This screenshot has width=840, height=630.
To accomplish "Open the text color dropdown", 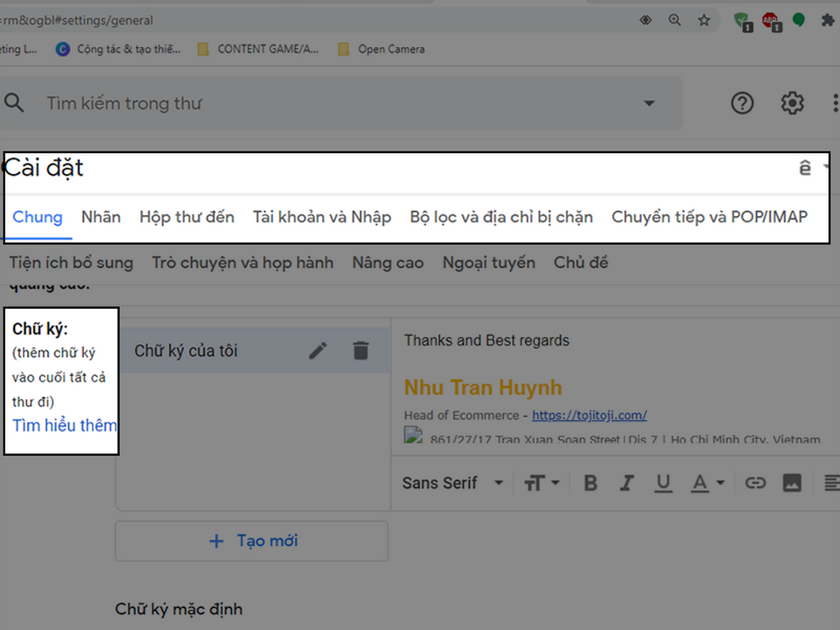I will 708,483.
